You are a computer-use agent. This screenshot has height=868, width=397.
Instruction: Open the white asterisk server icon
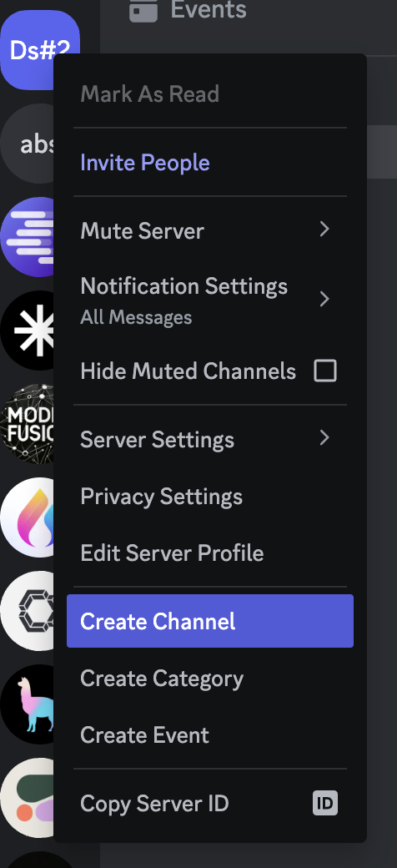28,331
